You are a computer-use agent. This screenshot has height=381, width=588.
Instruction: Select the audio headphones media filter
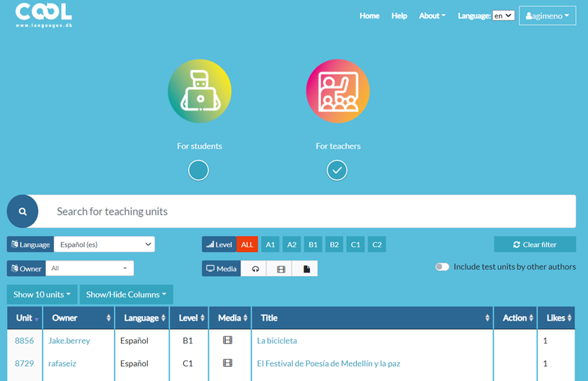tap(255, 269)
